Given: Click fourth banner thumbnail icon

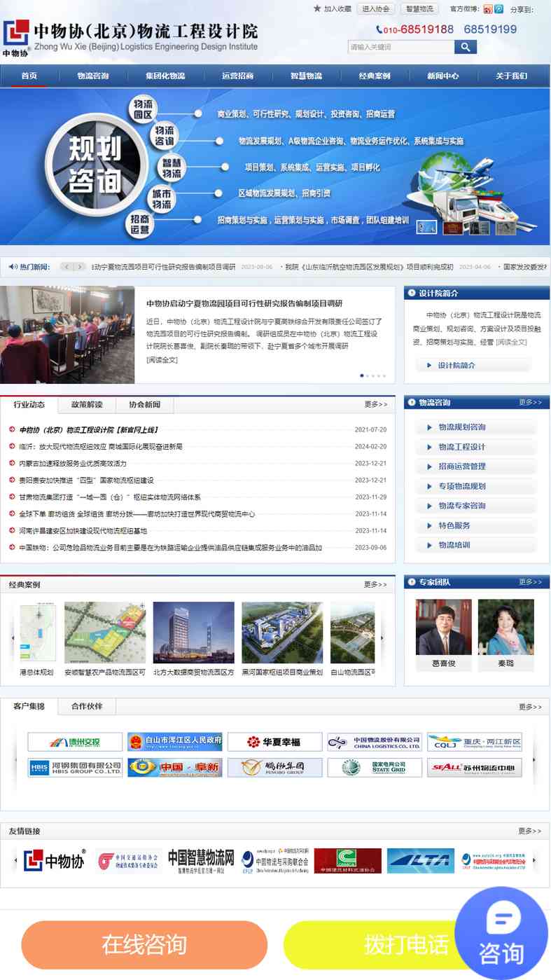Looking at the screenshot, I should point(506,227).
